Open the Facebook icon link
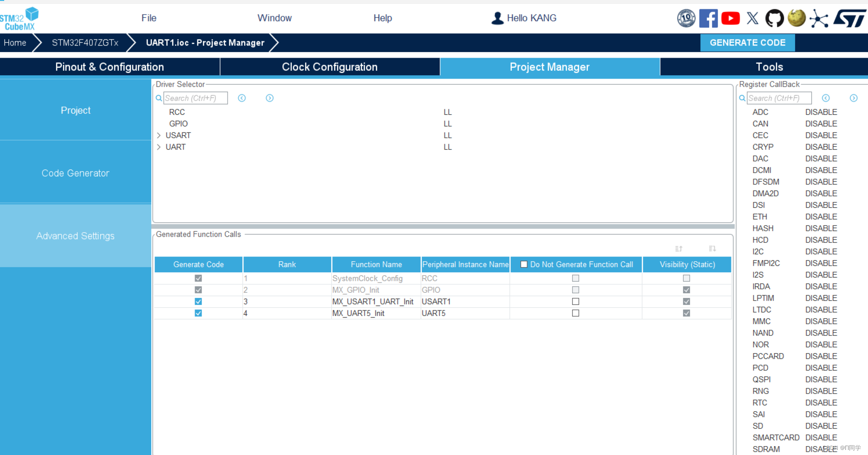 pyautogui.click(x=708, y=18)
